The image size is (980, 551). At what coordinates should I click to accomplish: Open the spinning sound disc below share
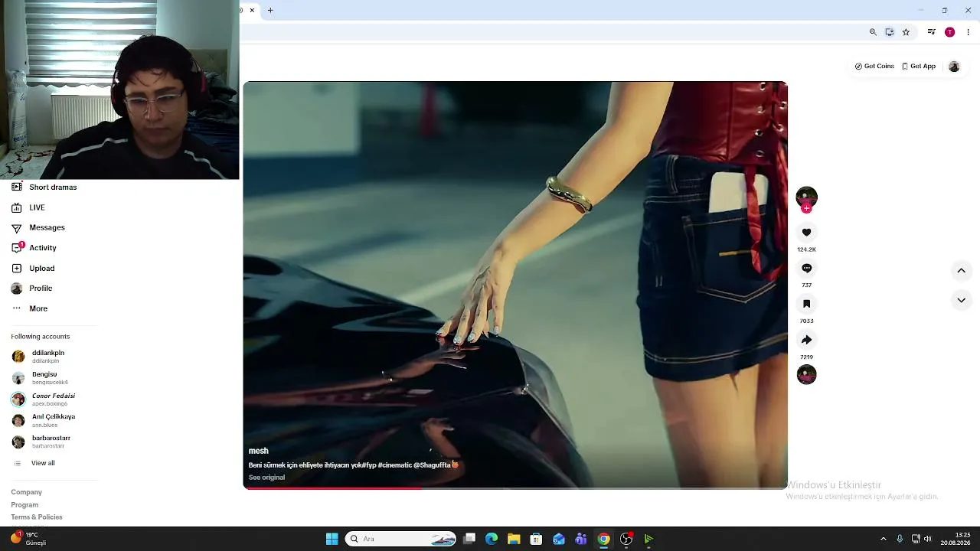click(806, 374)
